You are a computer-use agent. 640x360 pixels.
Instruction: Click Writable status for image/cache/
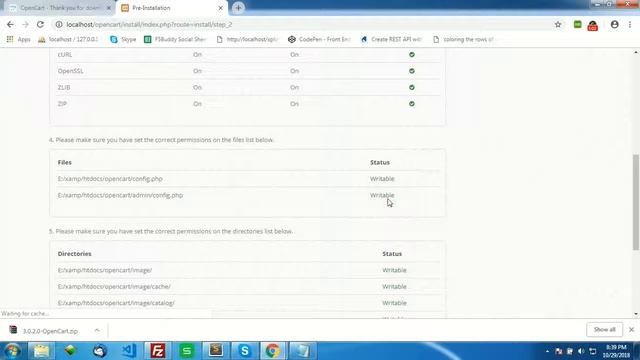coord(394,287)
